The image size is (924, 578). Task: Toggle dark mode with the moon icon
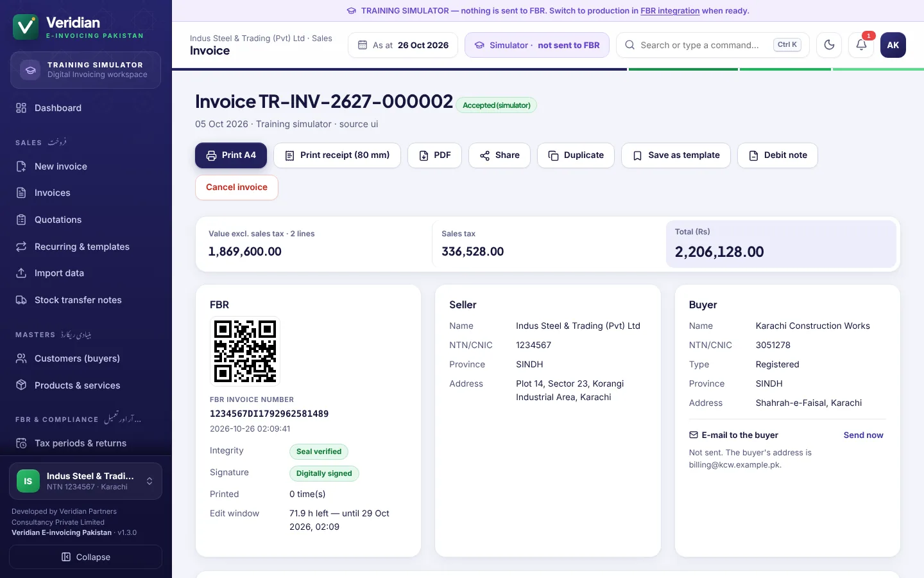(829, 45)
